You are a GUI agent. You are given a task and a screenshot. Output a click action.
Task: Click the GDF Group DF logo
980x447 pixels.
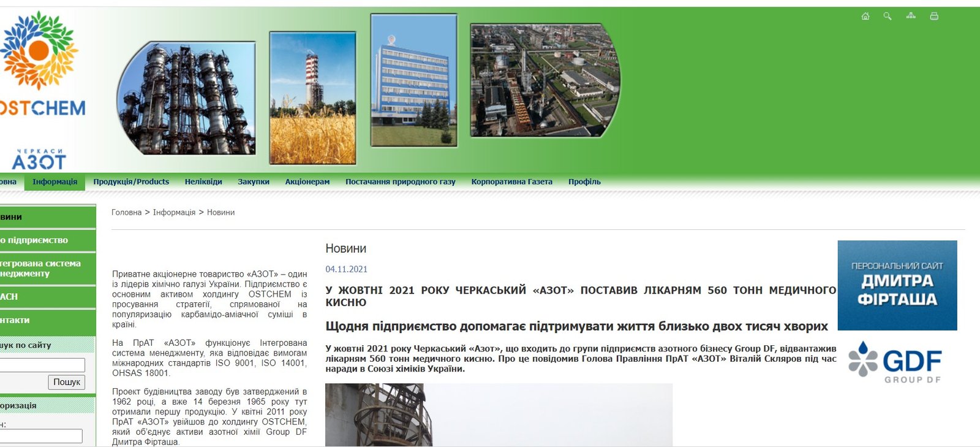click(895, 362)
